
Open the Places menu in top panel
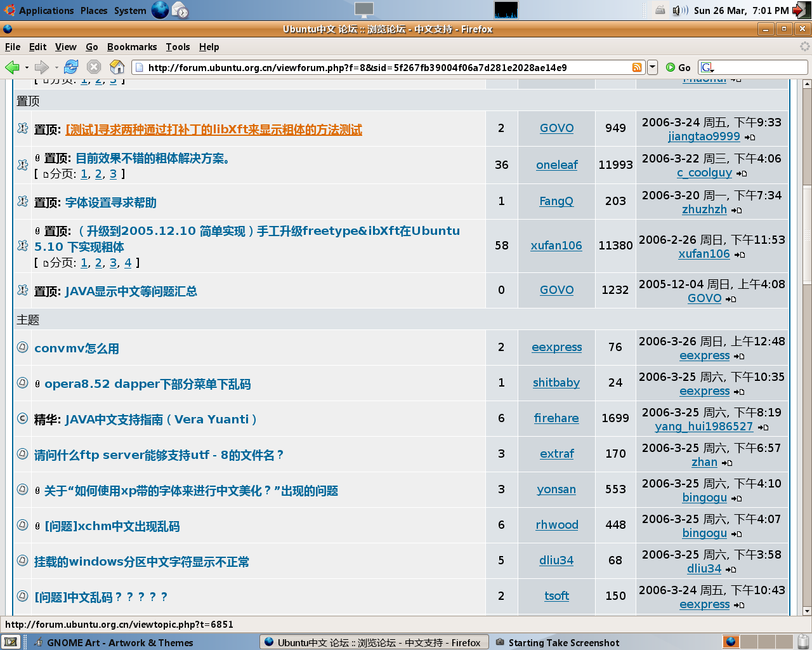pos(94,10)
